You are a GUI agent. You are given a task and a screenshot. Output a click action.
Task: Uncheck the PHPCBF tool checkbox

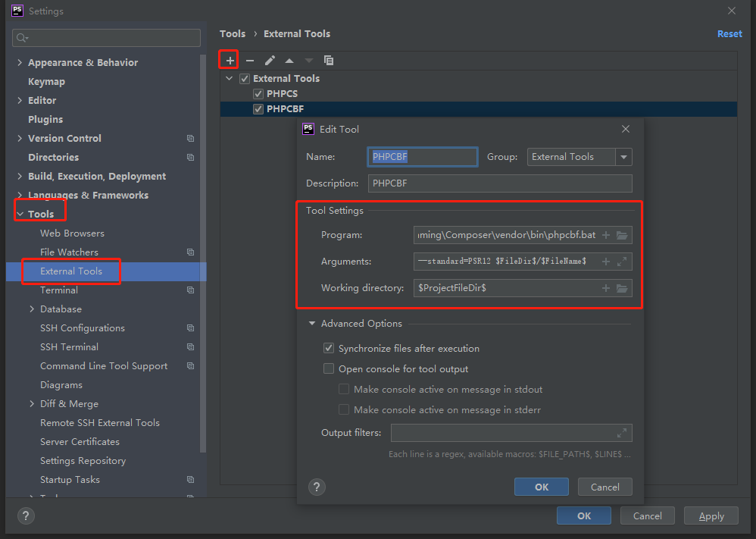(x=258, y=109)
